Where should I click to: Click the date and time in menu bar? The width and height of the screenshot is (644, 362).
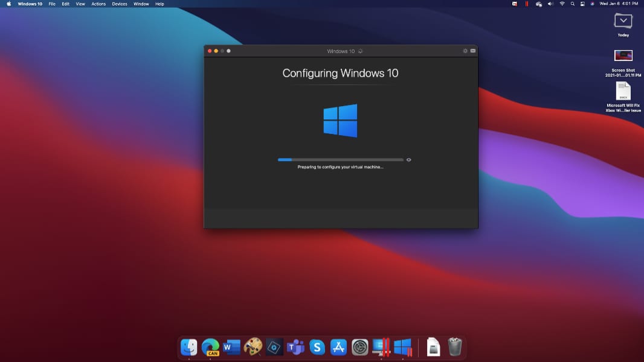pyautogui.click(x=619, y=4)
